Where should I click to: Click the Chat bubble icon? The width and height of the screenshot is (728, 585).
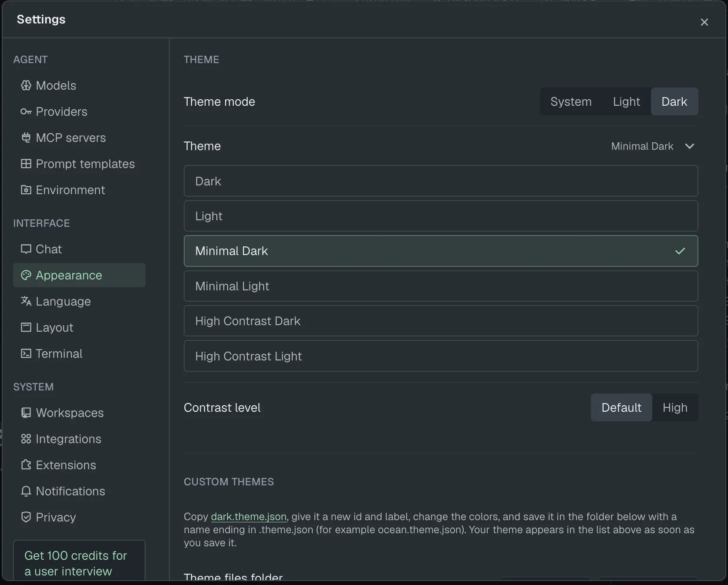26,249
